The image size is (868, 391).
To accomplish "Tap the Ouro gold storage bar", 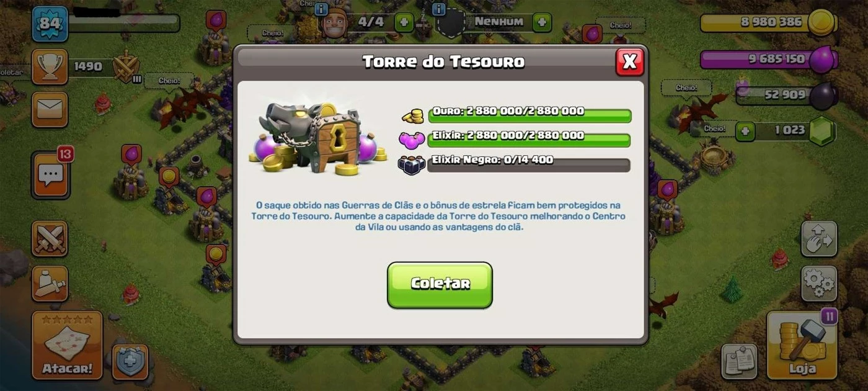I will point(529,115).
